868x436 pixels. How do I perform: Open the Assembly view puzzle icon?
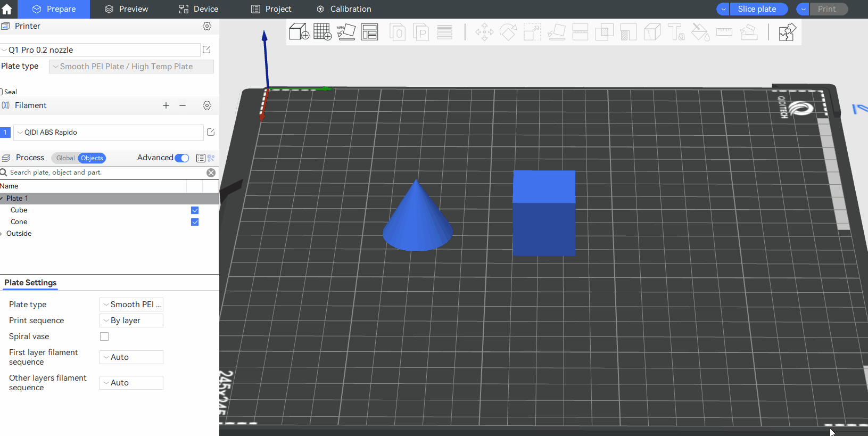pos(787,32)
